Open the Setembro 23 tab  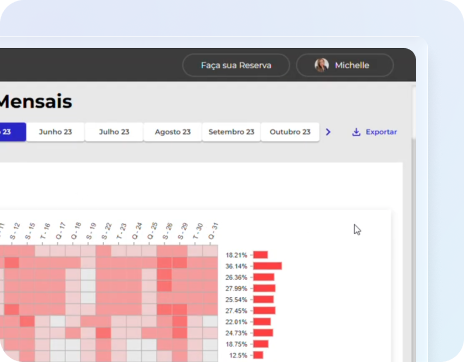[x=231, y=132]
